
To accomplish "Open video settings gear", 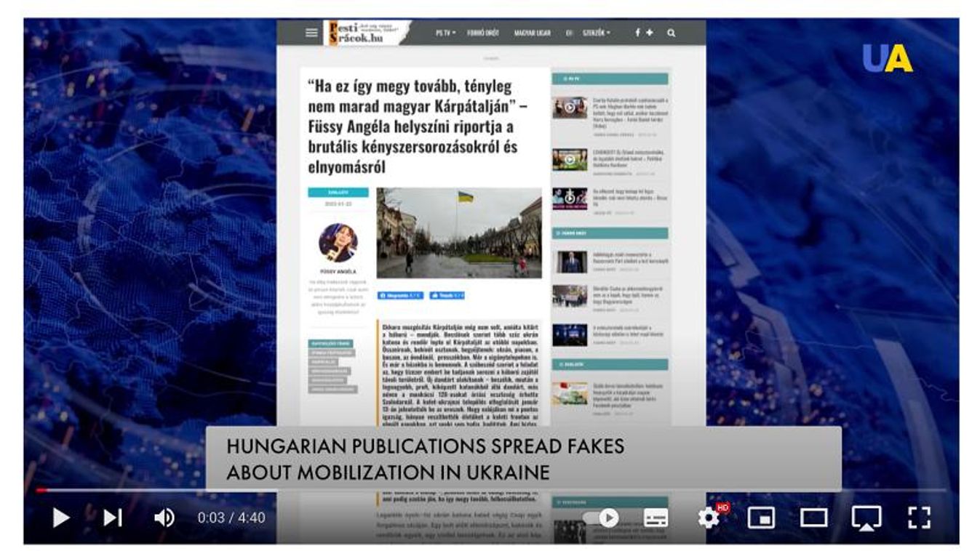I will [708, 518].
